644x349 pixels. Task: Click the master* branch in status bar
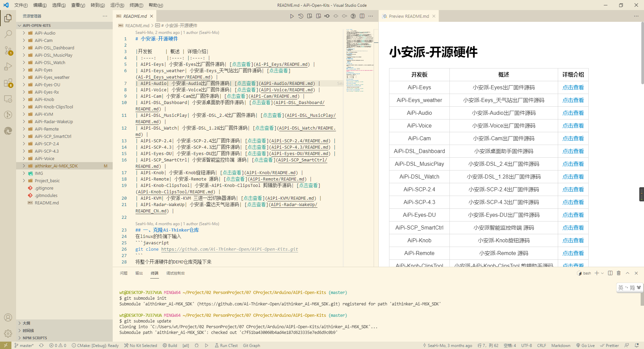pyautogui.click(x=24, y=345)
